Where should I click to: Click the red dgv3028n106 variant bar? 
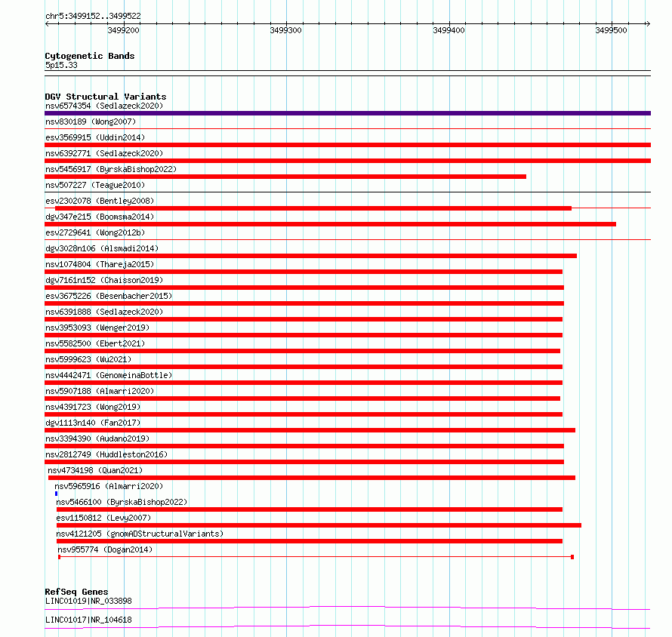click(311, 256)
